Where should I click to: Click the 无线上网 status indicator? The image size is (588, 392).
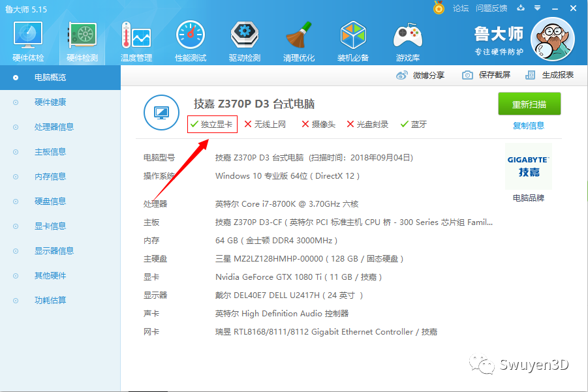click(x=265, y=124)
